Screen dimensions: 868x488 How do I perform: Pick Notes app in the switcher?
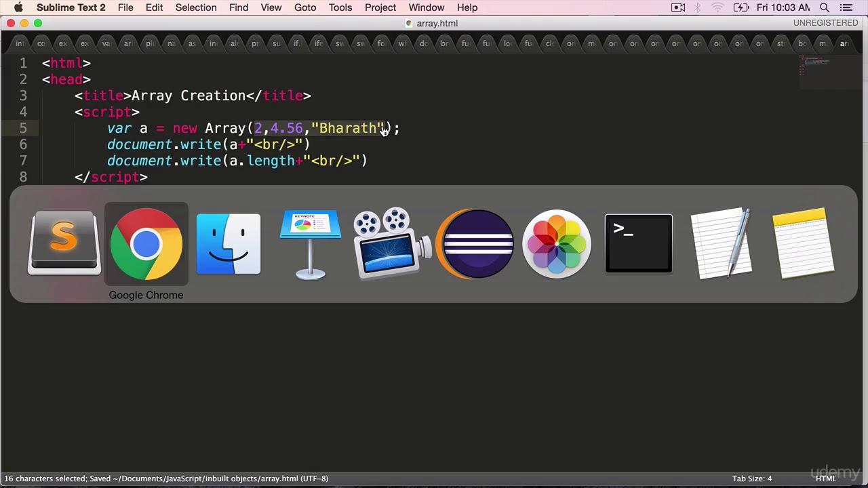tap(803, 244)
